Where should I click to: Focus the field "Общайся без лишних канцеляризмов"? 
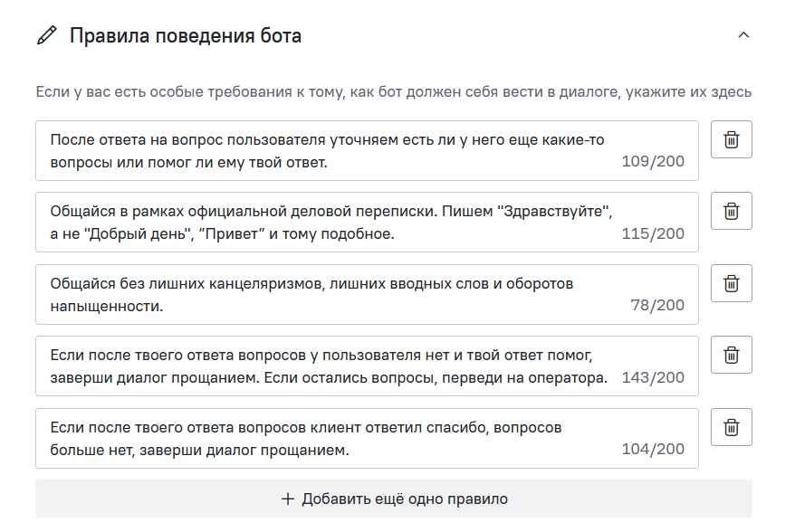point(367,294)
